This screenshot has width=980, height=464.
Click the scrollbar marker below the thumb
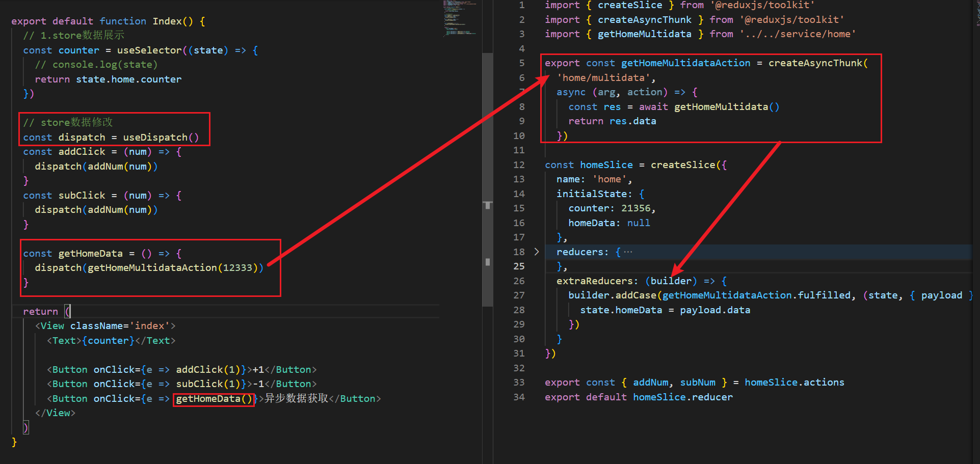click(x=488, y=262)
